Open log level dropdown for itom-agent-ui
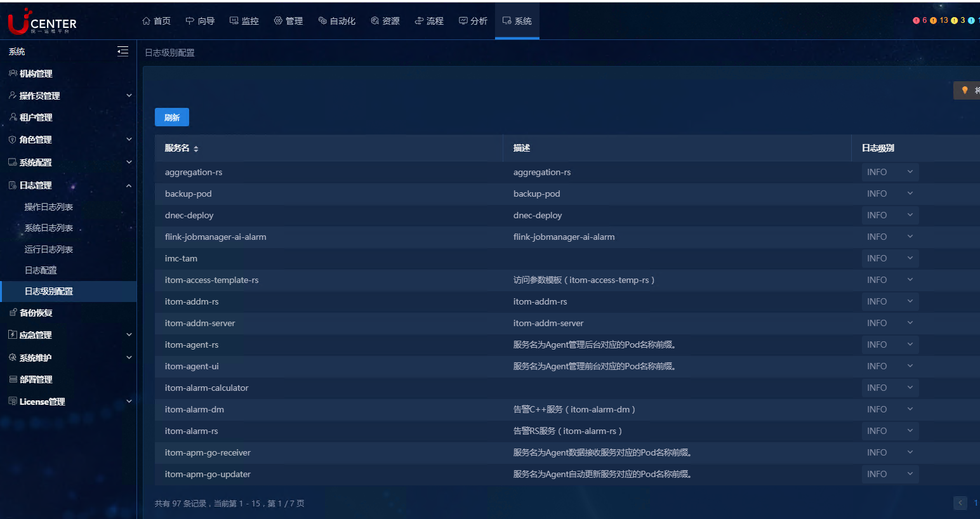980x519 pixels. point(890,366)
